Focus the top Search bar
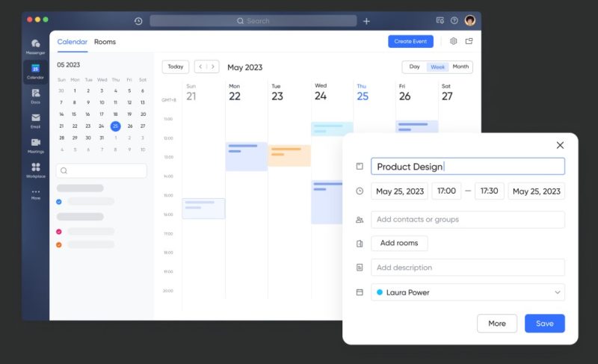Viewport: 598px width, 364px height. (253, 21)
